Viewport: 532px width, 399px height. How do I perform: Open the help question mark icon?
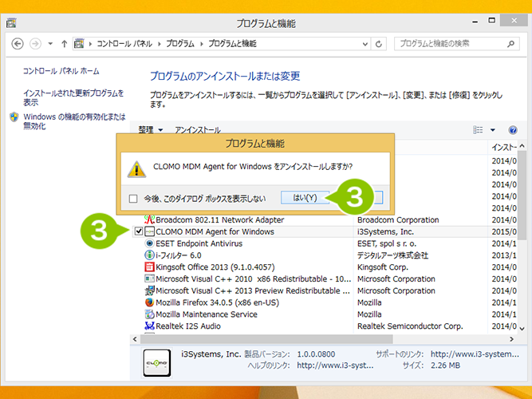(513, 130)
